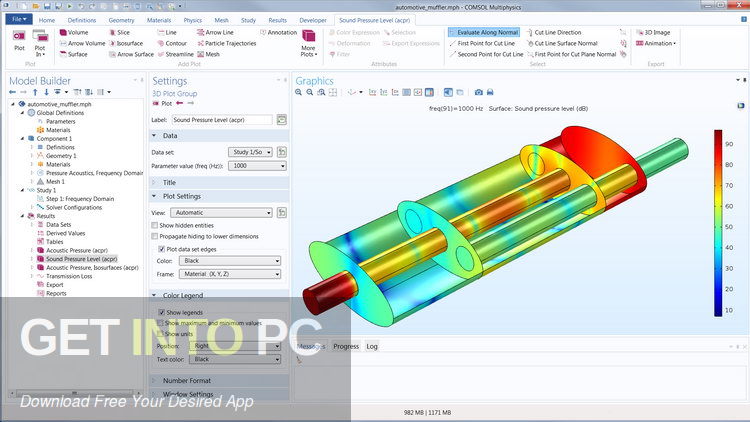Add a Contour plot
This screenshot has width=750, height=422.
(x=172, y=44)
